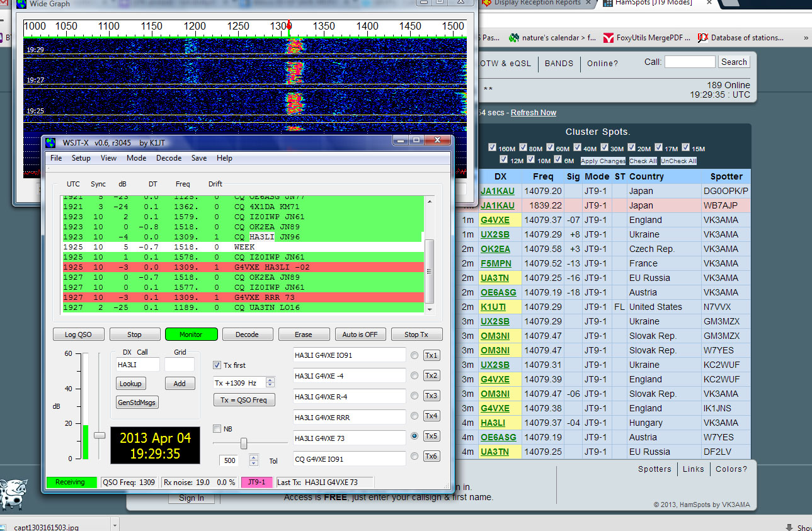Viewport: 812px width, 531px height.
Task: Click the Database of stations bookmark icon
Action: [702, 38]
